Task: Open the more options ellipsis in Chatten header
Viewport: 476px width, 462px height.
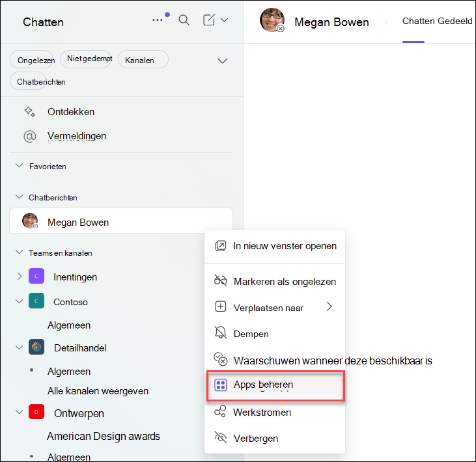Action: (157, 20)
